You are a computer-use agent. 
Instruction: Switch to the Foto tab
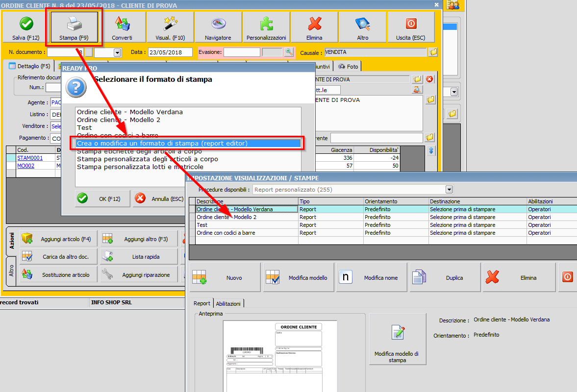(x=348, y=67)
